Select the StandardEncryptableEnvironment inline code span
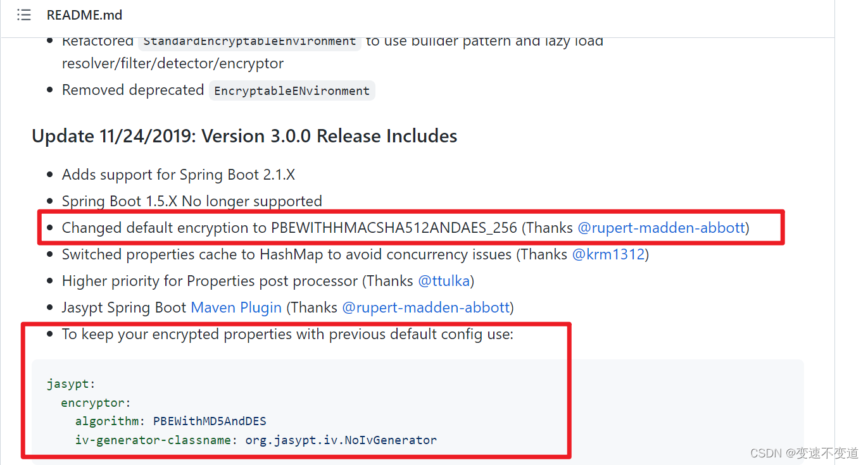This screenshot has height=465, width=868. pos(249,40)
